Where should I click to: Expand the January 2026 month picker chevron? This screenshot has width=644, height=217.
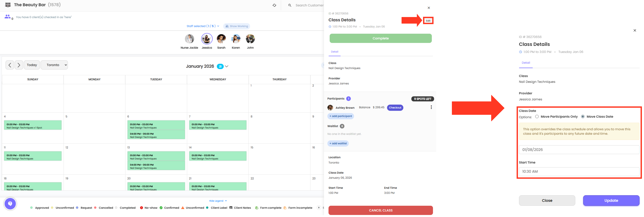[x=227, y=66]
